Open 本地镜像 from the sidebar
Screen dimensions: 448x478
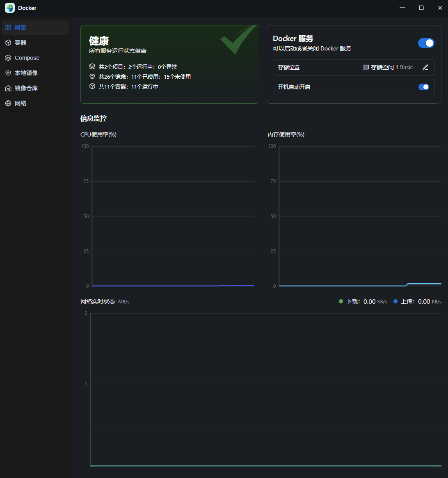[7, 73]
